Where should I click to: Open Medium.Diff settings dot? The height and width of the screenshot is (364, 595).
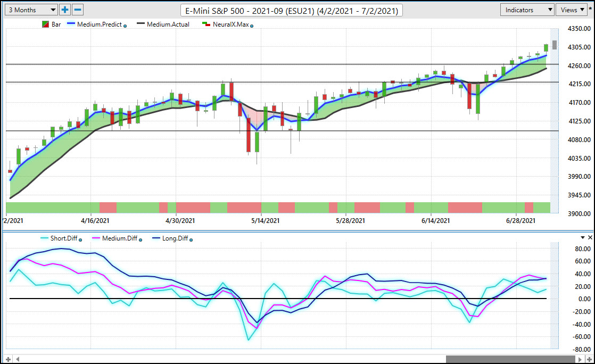(141, 240)
